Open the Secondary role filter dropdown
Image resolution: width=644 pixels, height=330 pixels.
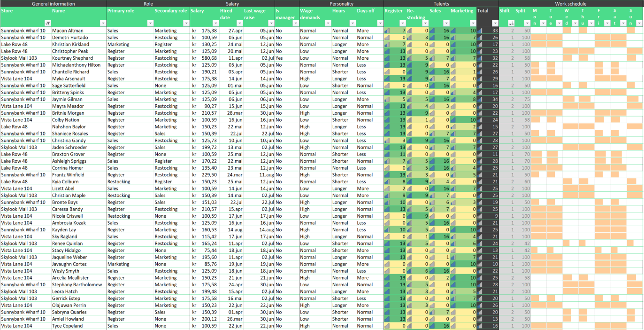tap(186, 23)
